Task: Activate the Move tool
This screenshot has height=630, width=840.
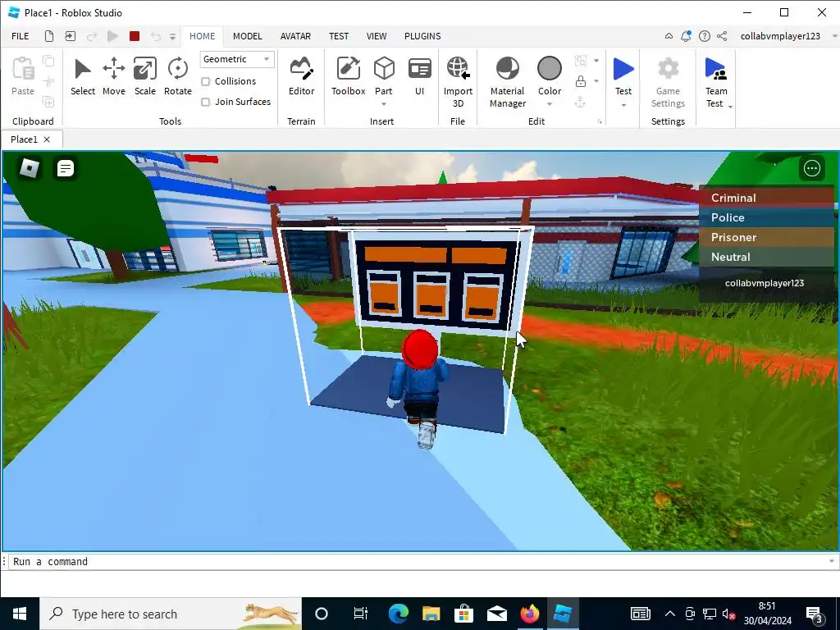Action: click(113, 76)
